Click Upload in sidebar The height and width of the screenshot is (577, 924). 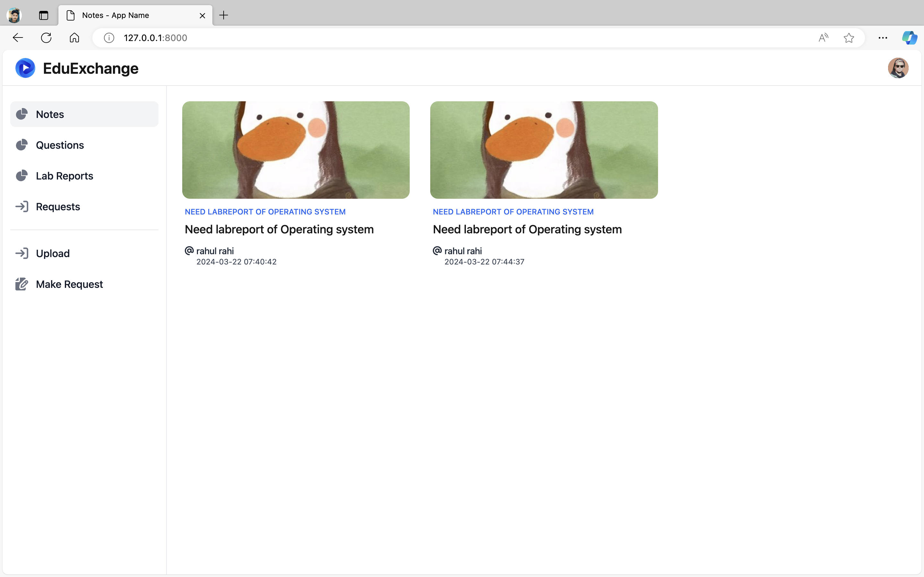[53, 253]
